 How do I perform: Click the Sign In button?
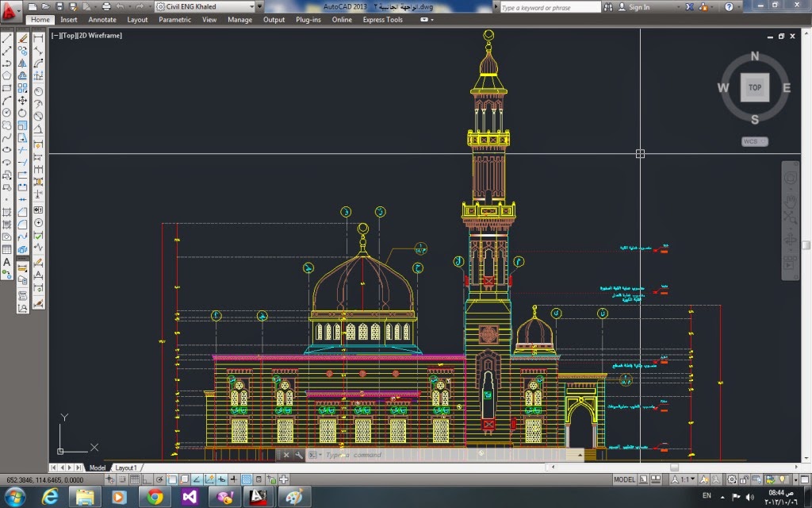tap(639, 7)
